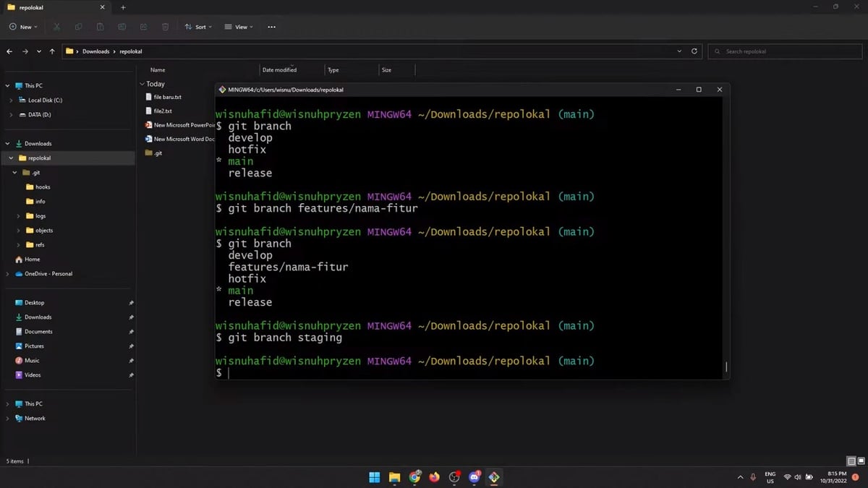
Task: Go up one folder level
Action: point(52,51)
